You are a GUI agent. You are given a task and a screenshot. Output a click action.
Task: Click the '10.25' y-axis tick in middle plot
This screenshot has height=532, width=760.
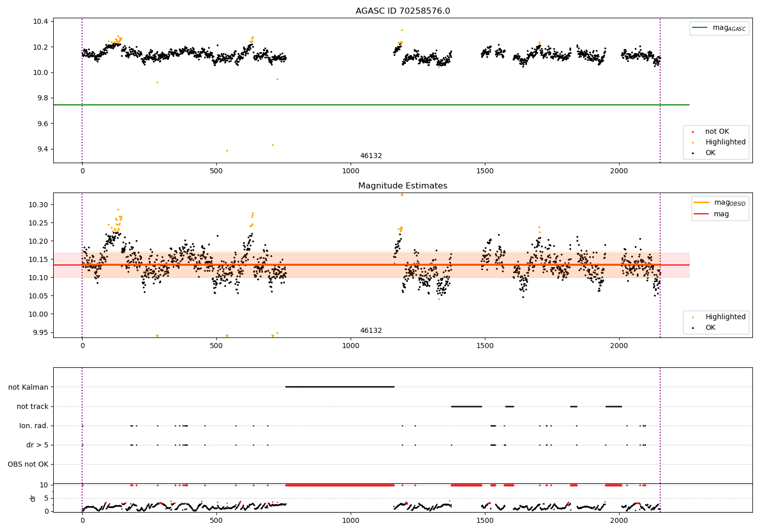pos(39,223)
